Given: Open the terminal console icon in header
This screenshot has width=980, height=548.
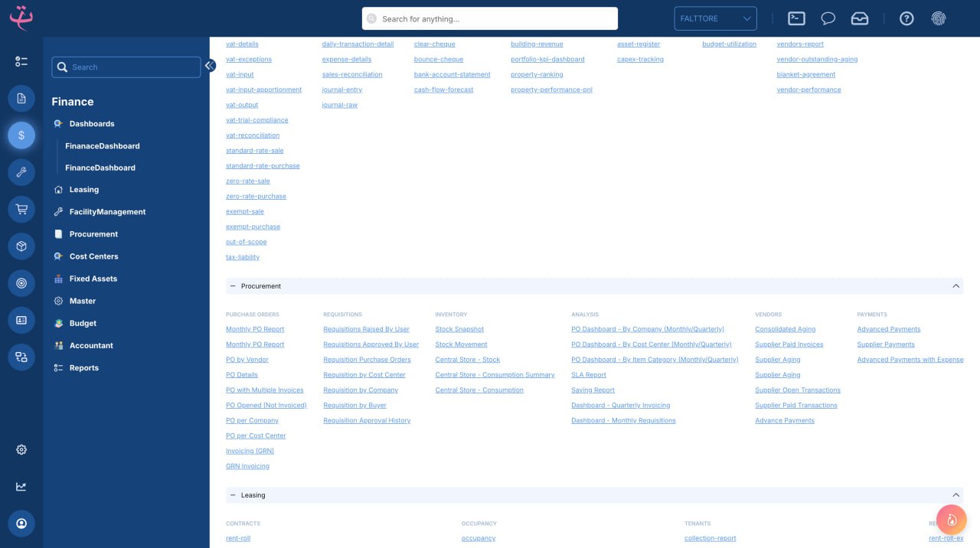Looking at the screenshot, I should (796, 18).
